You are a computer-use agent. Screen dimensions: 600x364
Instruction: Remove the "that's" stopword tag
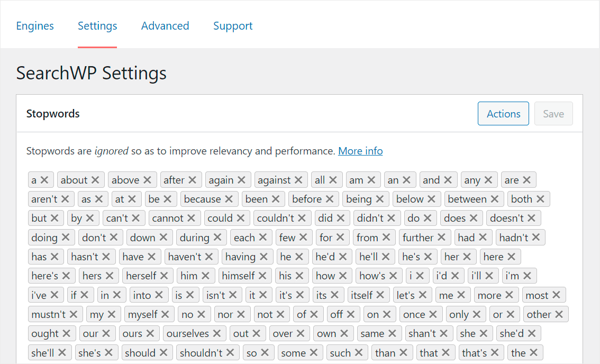click(494, 352)
